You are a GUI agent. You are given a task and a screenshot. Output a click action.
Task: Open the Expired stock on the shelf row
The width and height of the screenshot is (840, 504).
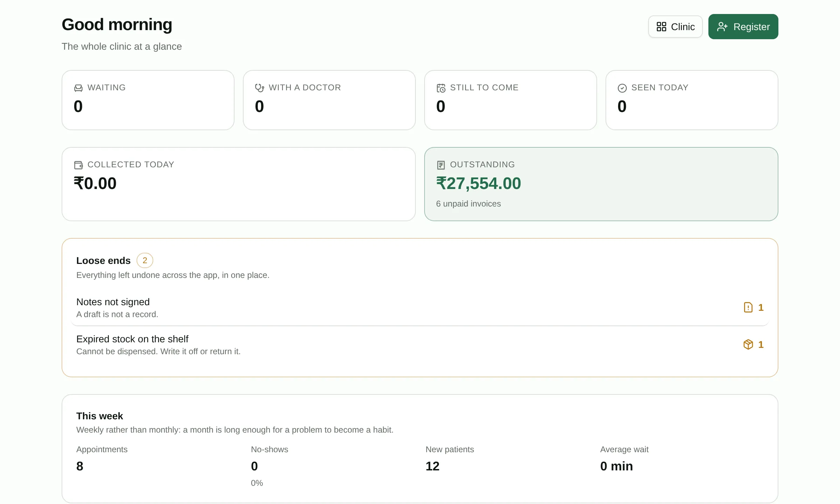coord(420,345)
